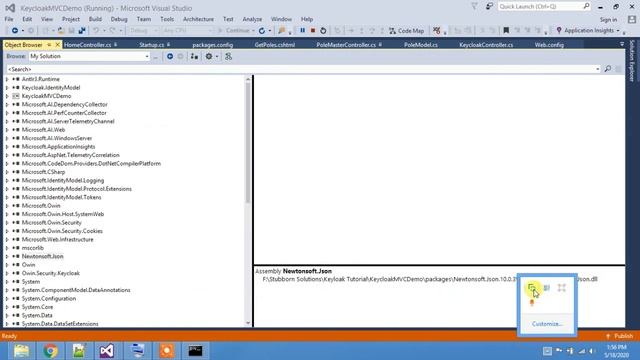640x360 pixels.
Task: Click the green tray icon in popup
Action: 532,288
